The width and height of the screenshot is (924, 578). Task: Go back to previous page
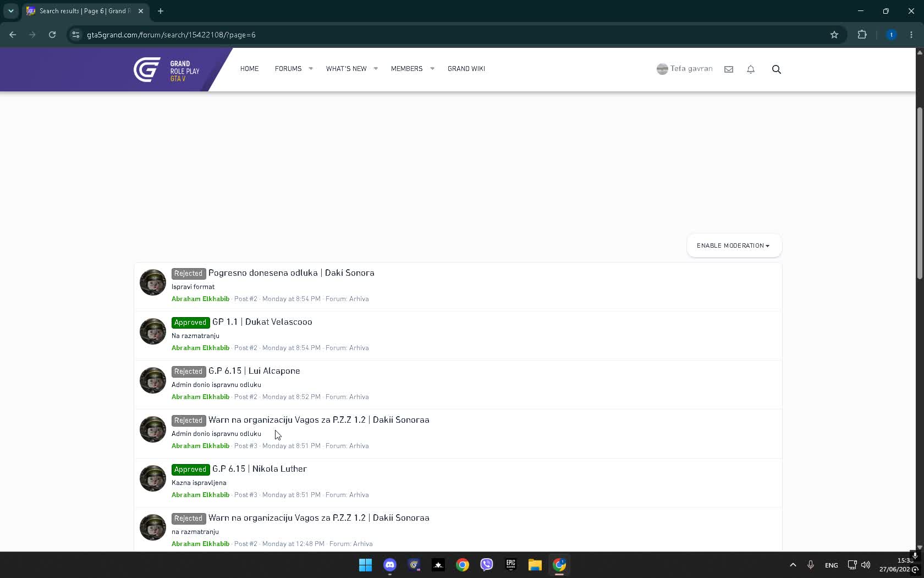(x=13, y=35)
